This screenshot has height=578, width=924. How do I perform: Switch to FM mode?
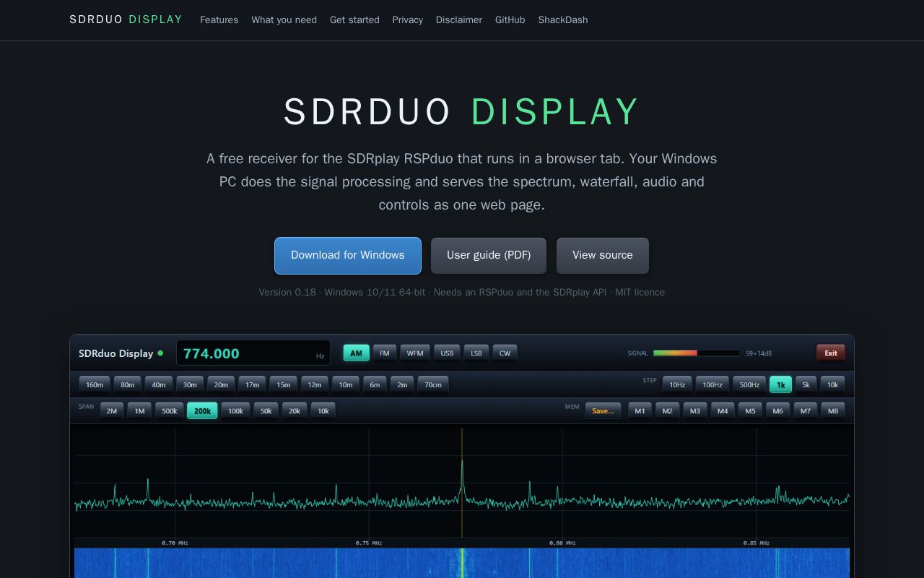click(x=385, y=353)
